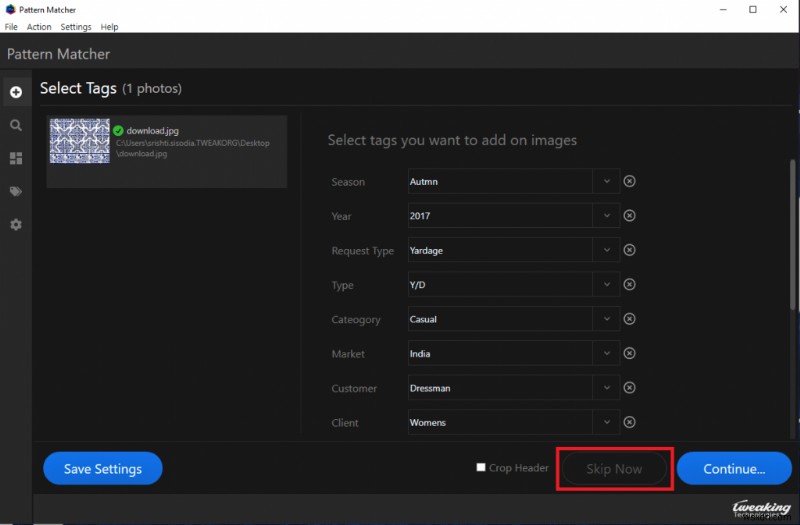Clear the Season tag with its X icon
The width and height of the screenshot is (800, 525).
(x=629, y=181)
